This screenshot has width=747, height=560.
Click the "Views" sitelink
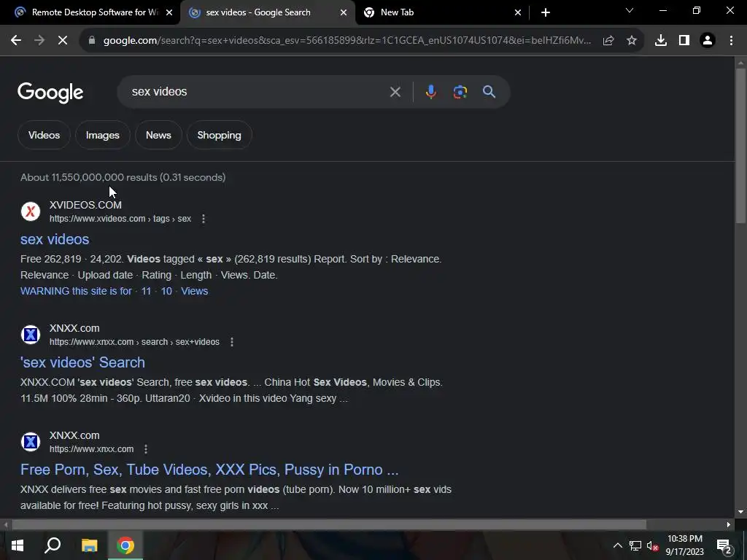(x=194, y=291)
